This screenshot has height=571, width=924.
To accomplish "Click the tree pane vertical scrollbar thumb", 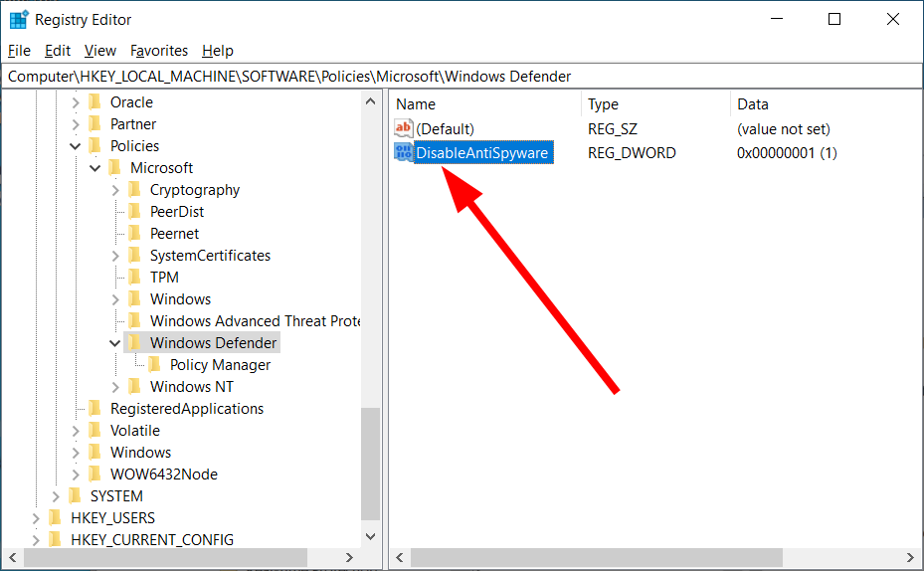I will click(x=371, y=464).
